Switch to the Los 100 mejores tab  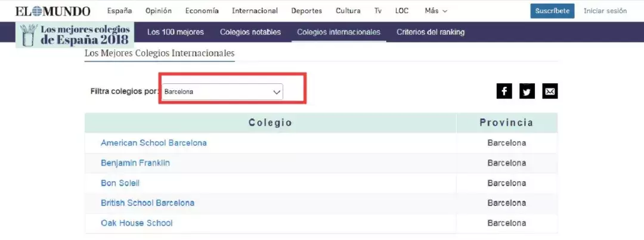[x=175, y=32]
